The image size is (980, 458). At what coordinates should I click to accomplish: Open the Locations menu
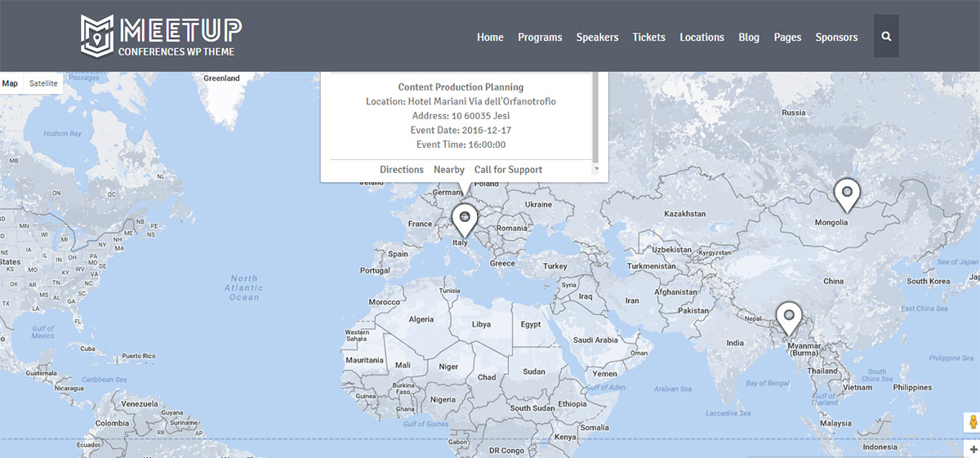point(702,37)
